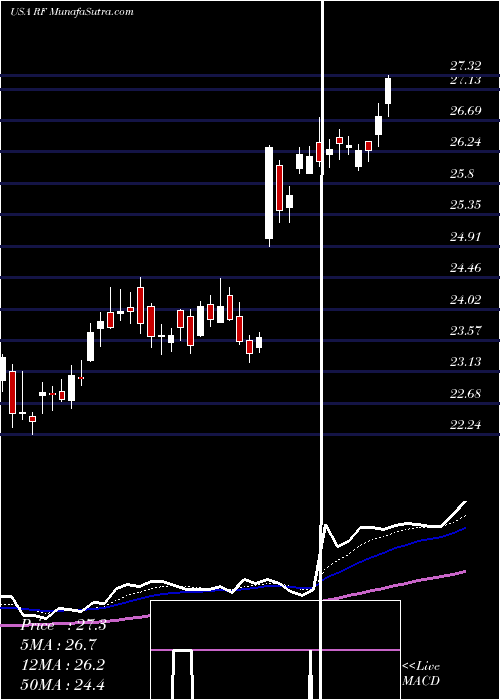The width and height of the screenshot is (500, 700).
Task: Click the 26.69 price axis label
Action: [465, 110]
